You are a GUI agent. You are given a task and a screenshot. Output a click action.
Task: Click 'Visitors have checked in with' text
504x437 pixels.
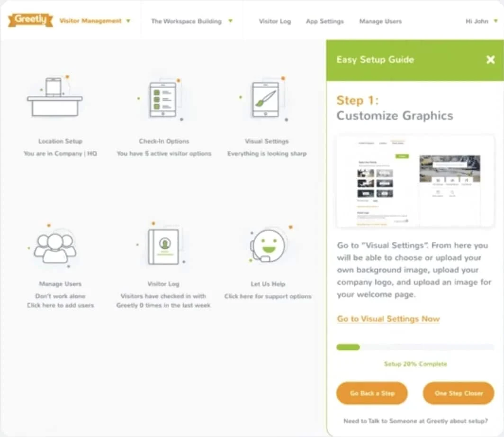click(163, 296)
